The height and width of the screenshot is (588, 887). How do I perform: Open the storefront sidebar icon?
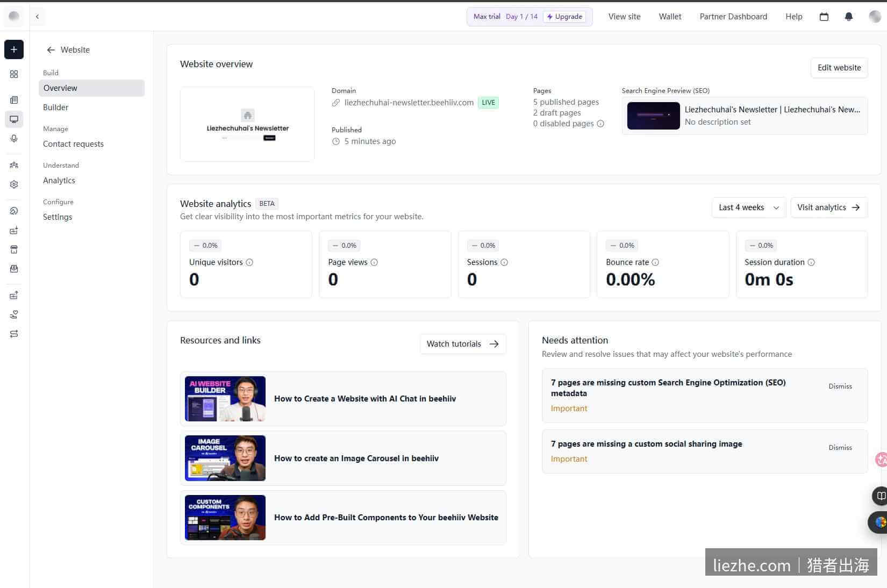click(14, 249)
